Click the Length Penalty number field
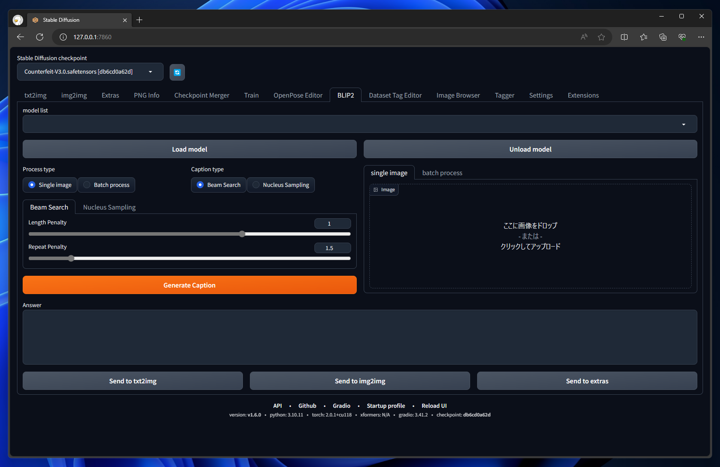The image size is (720, 467). (332, 224)
